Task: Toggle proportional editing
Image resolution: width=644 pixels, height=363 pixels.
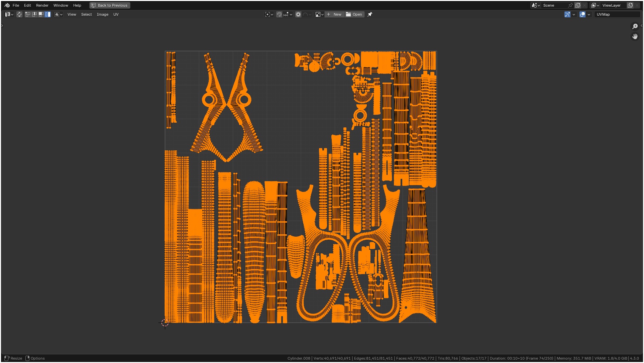Action: (298, 14)
